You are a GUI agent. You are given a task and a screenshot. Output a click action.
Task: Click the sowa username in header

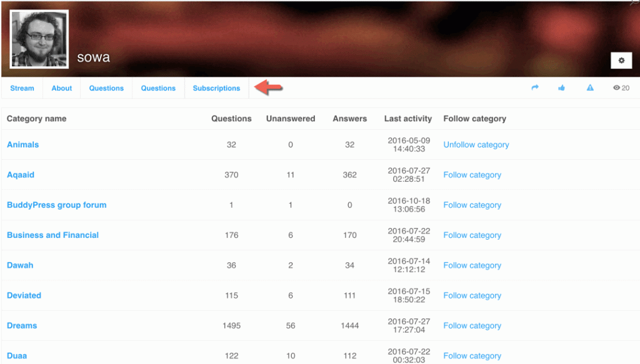click(94, 57)
